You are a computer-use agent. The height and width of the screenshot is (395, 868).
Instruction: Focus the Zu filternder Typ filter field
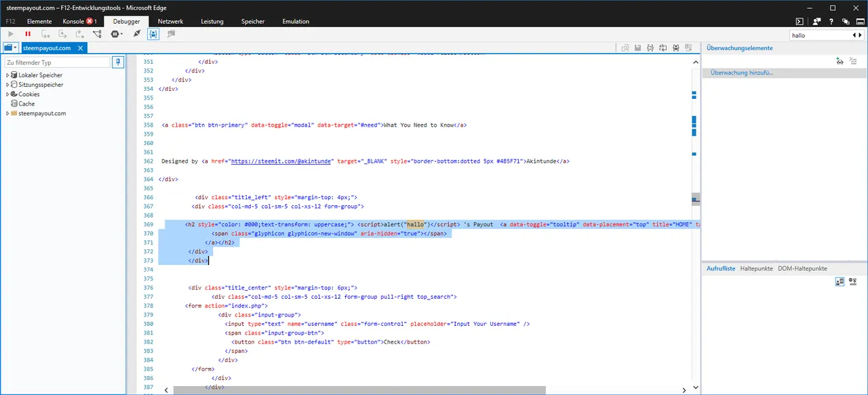pos(57,62)
